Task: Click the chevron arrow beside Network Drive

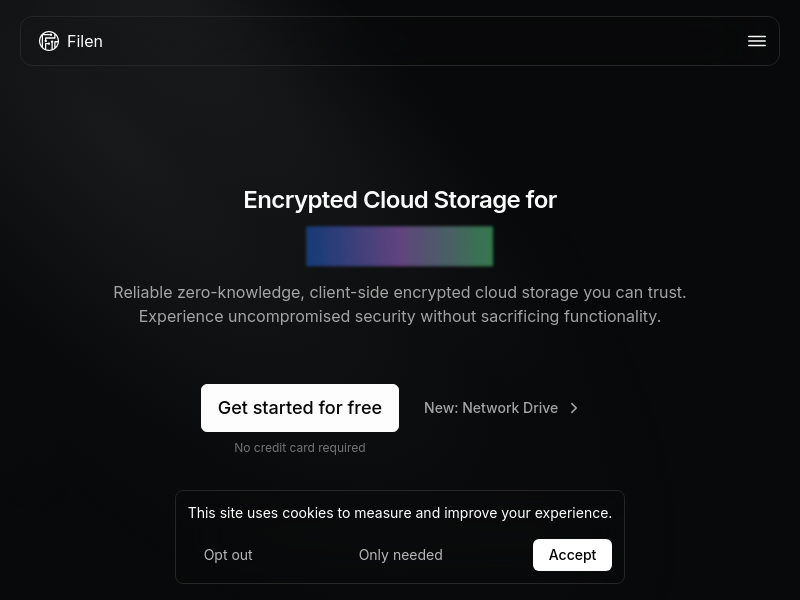Action: (x=574, y=408)
